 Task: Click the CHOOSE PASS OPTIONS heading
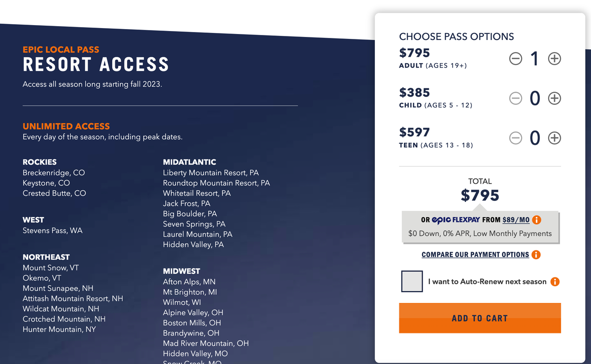[x=457, y=36]
